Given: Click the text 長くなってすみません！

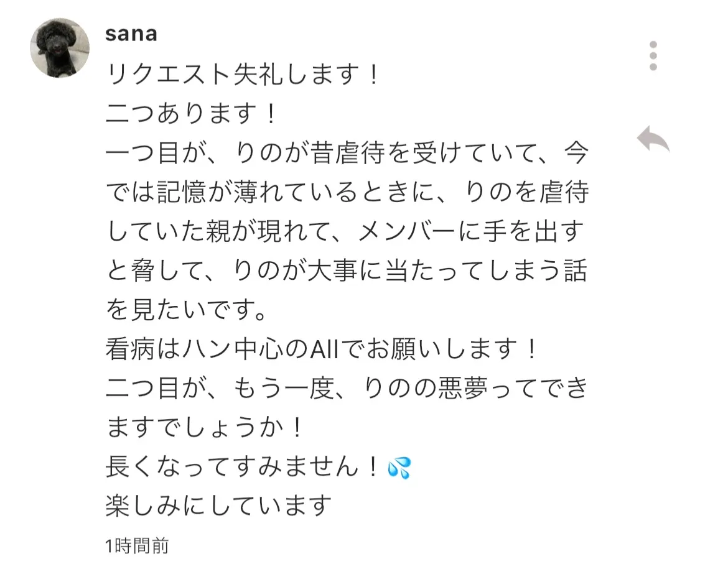Looking at the screenshot, I should pos(243,468).
